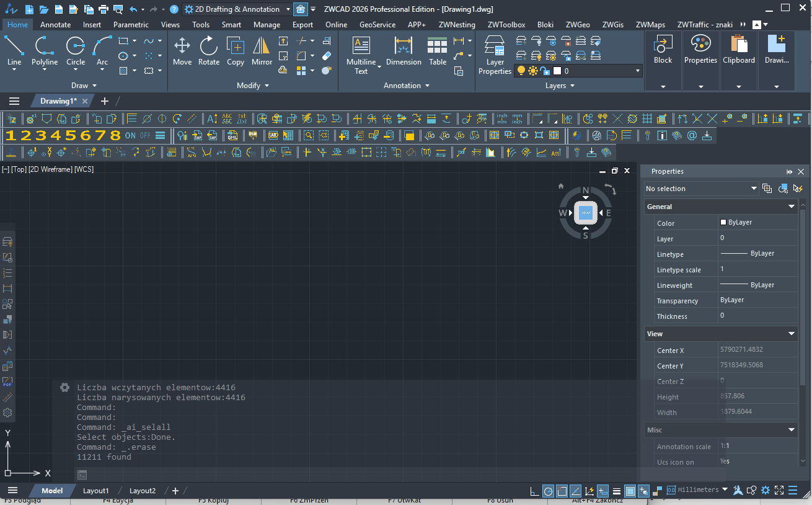Toggle polar tracking in the status bar
812x505 pixels.
pyautogui.click(x=548, y=491)
